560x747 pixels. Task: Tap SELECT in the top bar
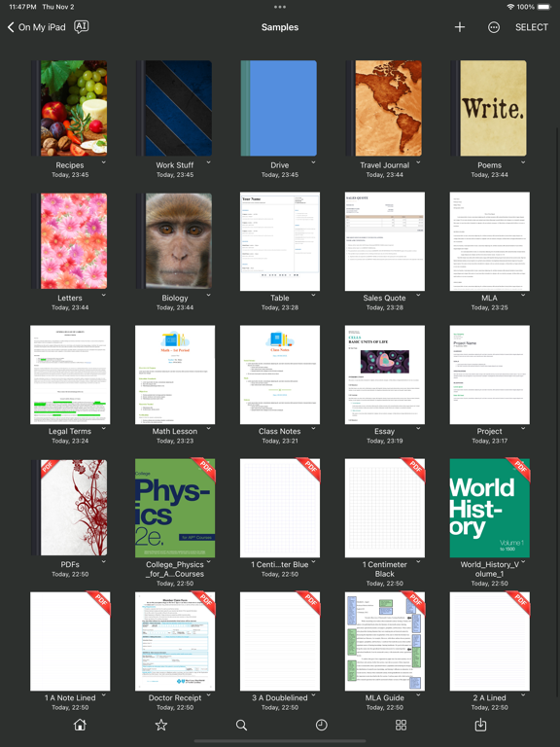(532, 27)
